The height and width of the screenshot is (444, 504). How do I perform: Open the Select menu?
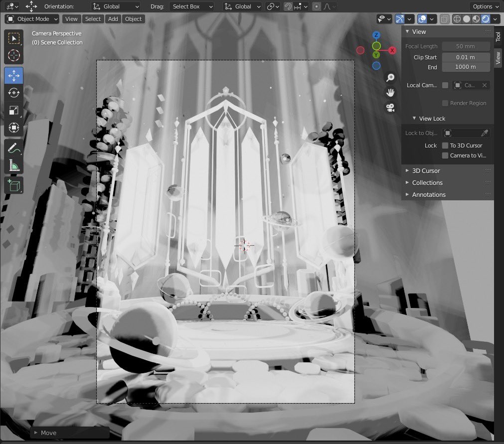pyautogui.click(x=93, y=19)
